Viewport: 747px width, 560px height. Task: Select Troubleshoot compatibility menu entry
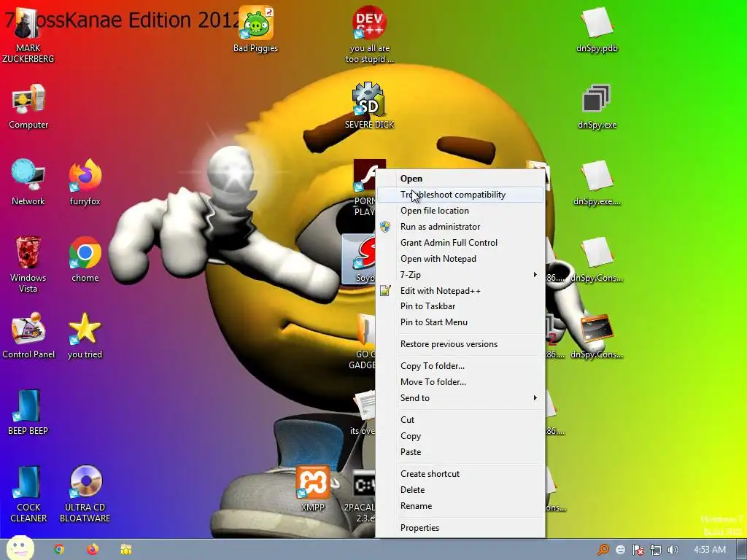(x=460, y=194)
